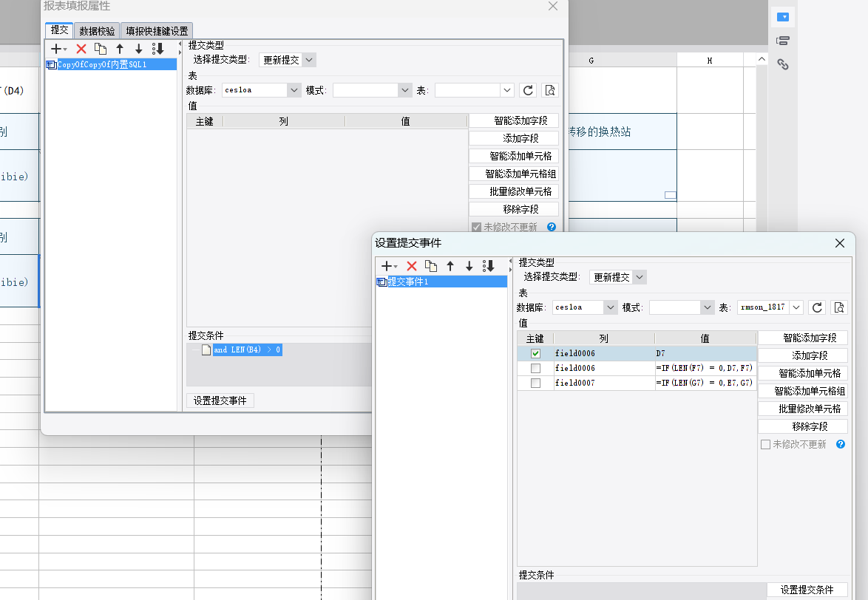Click the value =IF(LEN(G7) = 0,E7,G7)
This screenshot has width=868, height=600.
705,383
